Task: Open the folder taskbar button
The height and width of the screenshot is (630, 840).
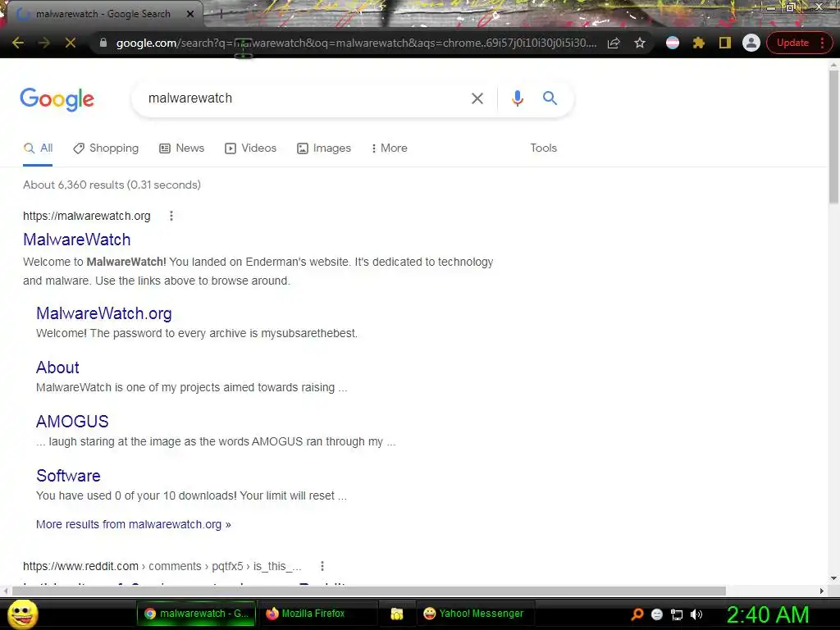Action: (x=396, y=614)
